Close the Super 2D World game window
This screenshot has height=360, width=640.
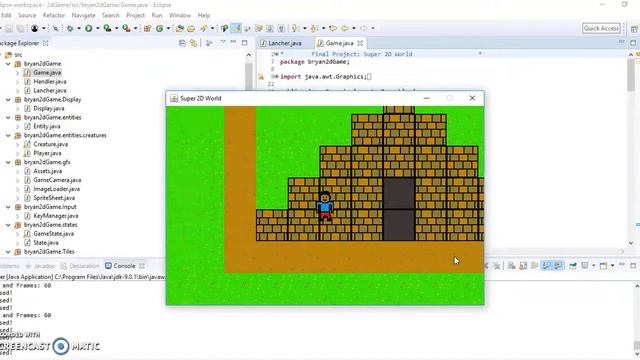[x=472, y=98]
